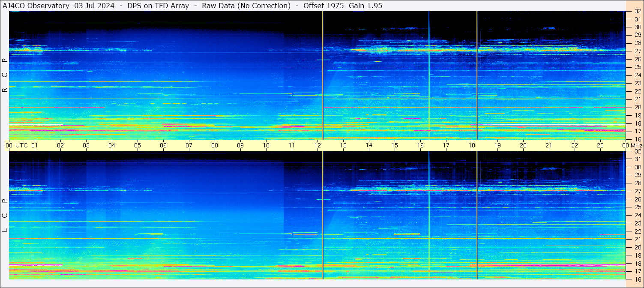Select the 16 hour label on time axis
644x288 pixels.
pos(420,145)
